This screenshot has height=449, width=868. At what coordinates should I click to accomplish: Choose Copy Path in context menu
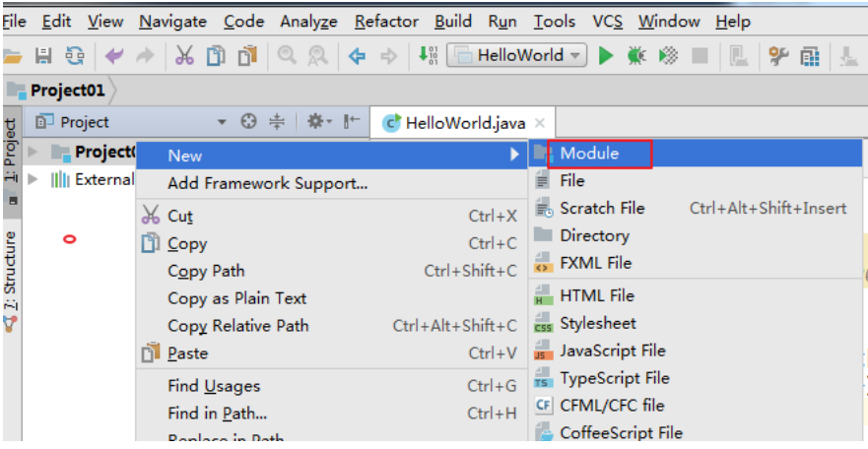point(332,271)
